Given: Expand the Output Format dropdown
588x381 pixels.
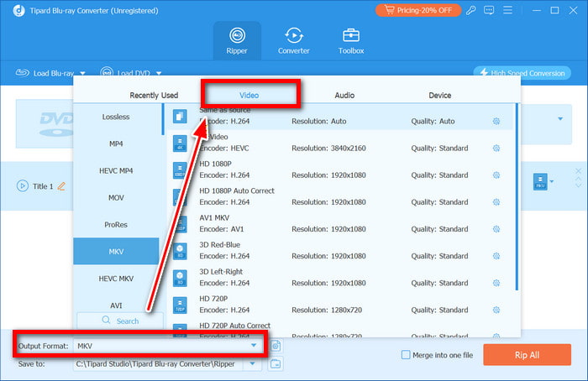Looking at the screenshot, I should click(x=254, y=345).
